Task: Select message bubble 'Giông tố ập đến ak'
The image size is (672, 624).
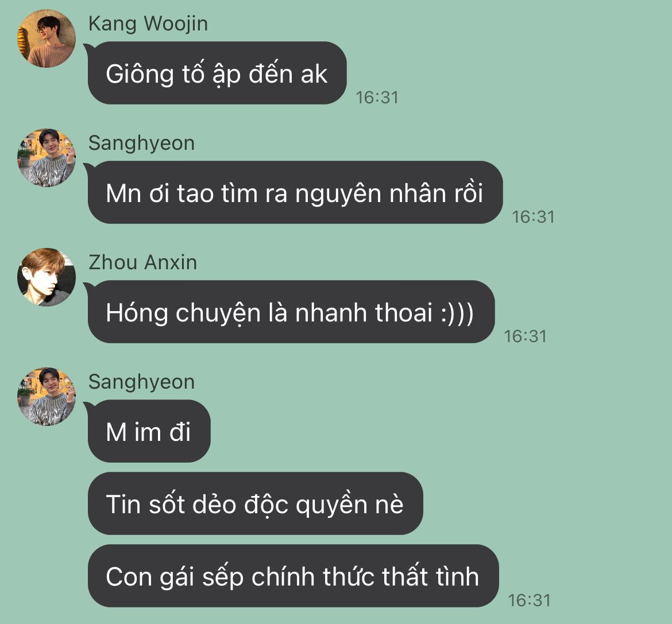Action: click(x=217, y=73)
